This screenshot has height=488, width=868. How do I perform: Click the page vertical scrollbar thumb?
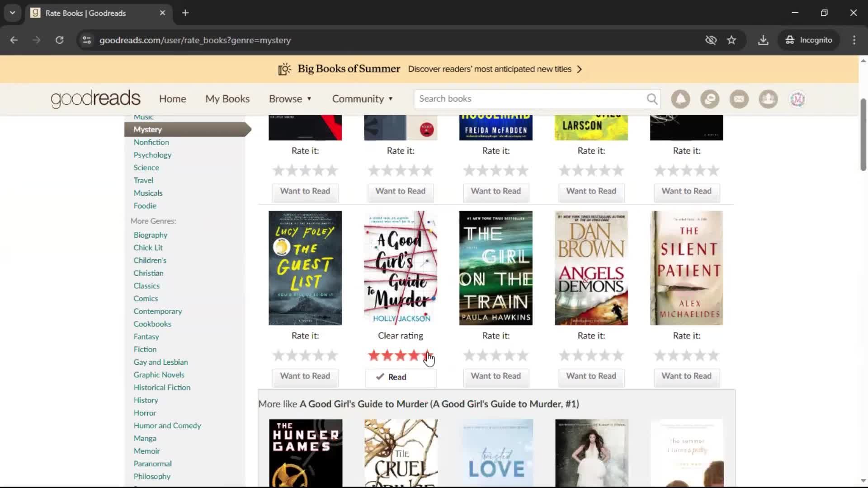[863, 135]
